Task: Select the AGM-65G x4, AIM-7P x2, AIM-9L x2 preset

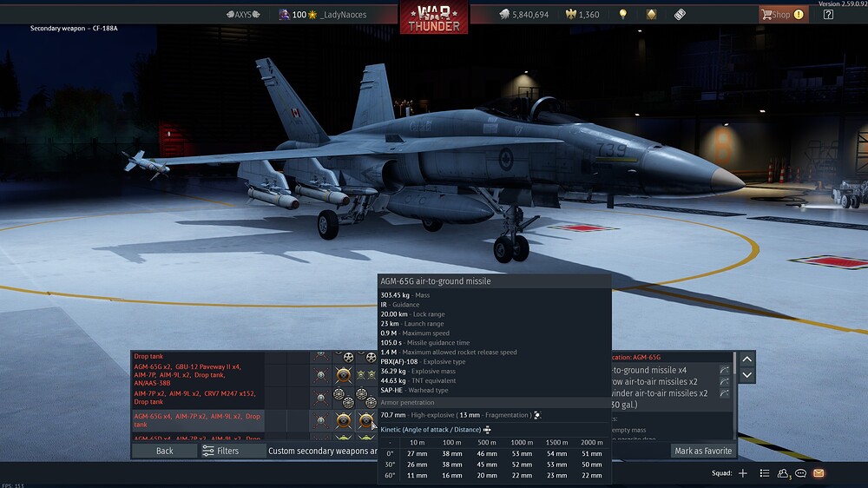Action: tap(198, 420)
